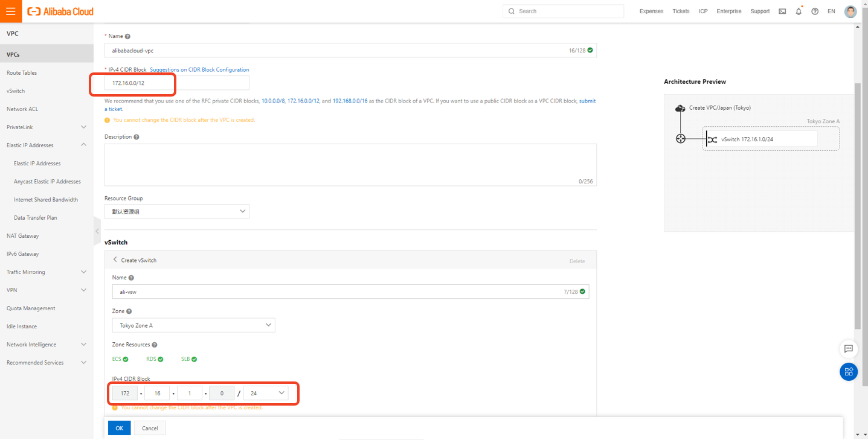Screen dimensions: 868x440
Task: Click the green RDS availability check
Action: (161, 359)
